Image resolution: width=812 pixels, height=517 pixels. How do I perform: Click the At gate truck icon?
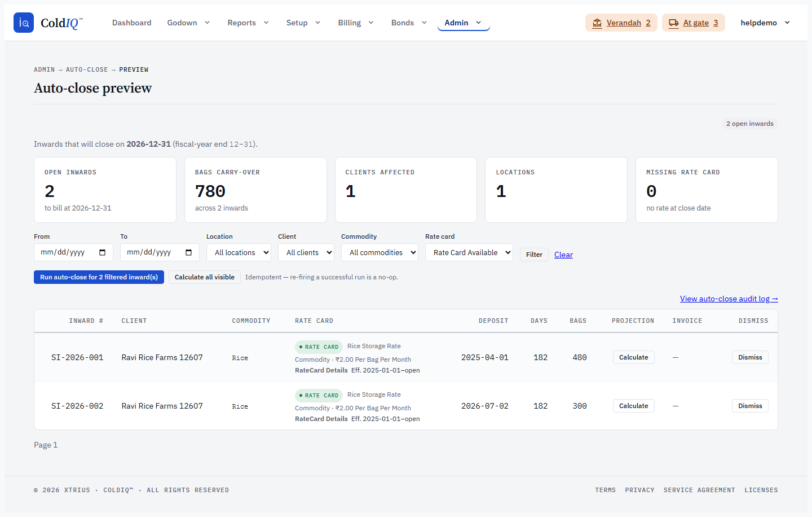click(x=674, y=23)
